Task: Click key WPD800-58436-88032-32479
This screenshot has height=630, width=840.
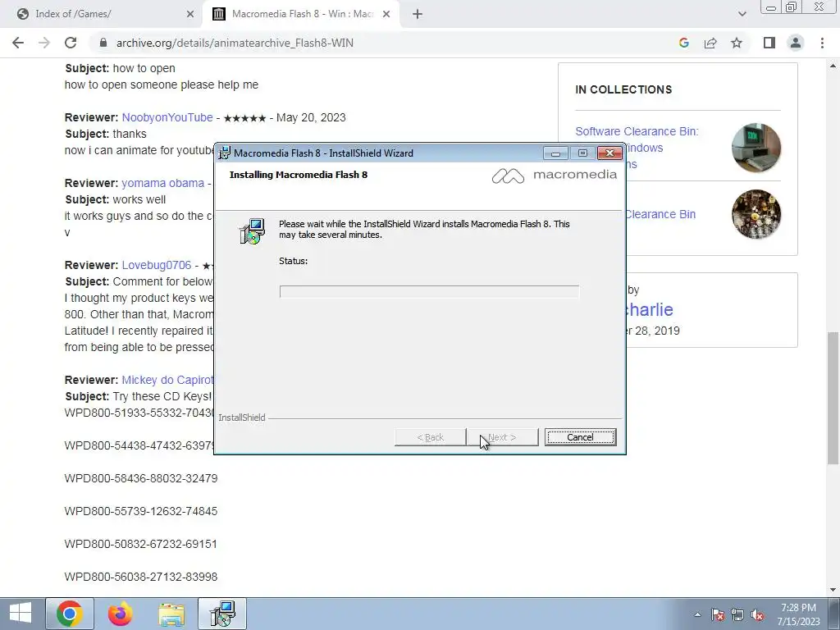Action: coord(141,478)
